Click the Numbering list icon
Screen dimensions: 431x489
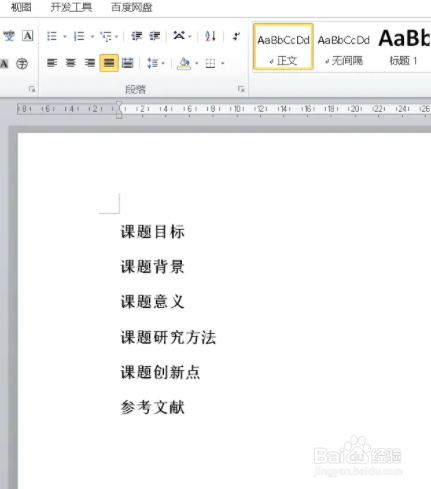coord(79,36)
